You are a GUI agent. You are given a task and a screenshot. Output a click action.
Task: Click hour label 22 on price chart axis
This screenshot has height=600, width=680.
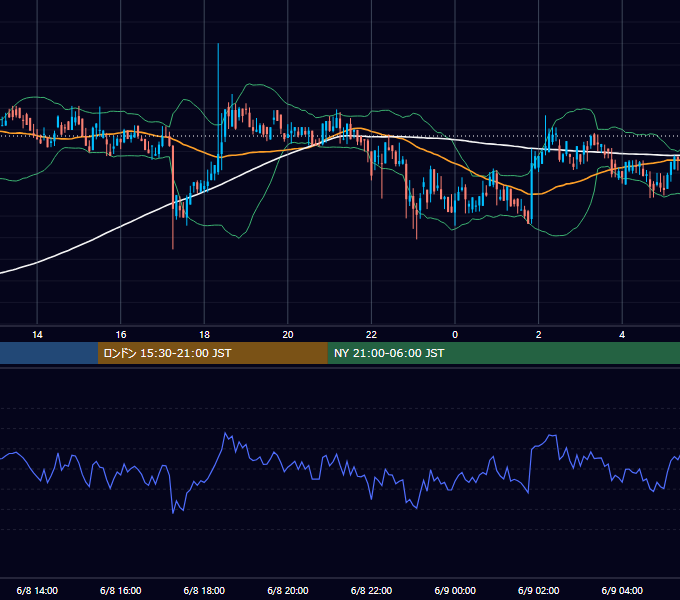pos(371,335)
